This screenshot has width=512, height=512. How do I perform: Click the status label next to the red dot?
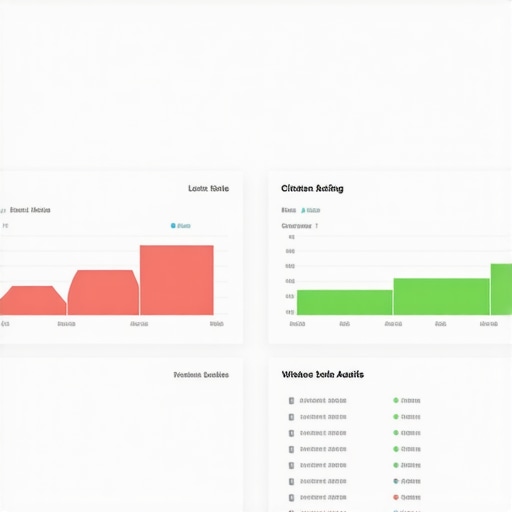(410, 497)
